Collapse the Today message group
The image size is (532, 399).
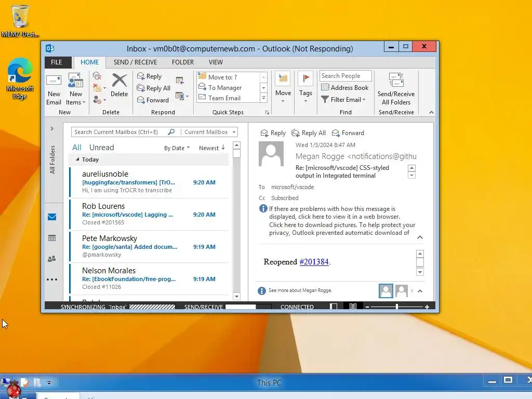[78, 159]
